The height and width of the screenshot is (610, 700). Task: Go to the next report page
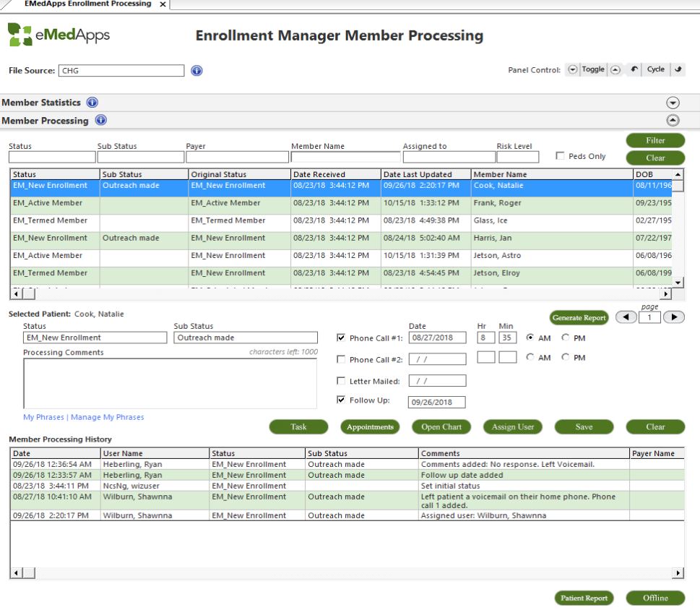click(674, 317)
